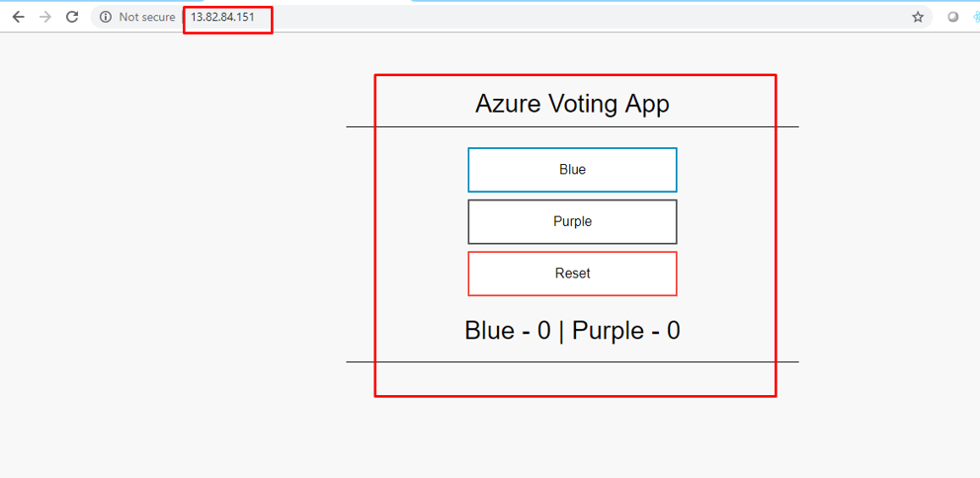Open the React Developer Tools extension icon
Viewport: 980px width, 478px height.
pos(976,18)
